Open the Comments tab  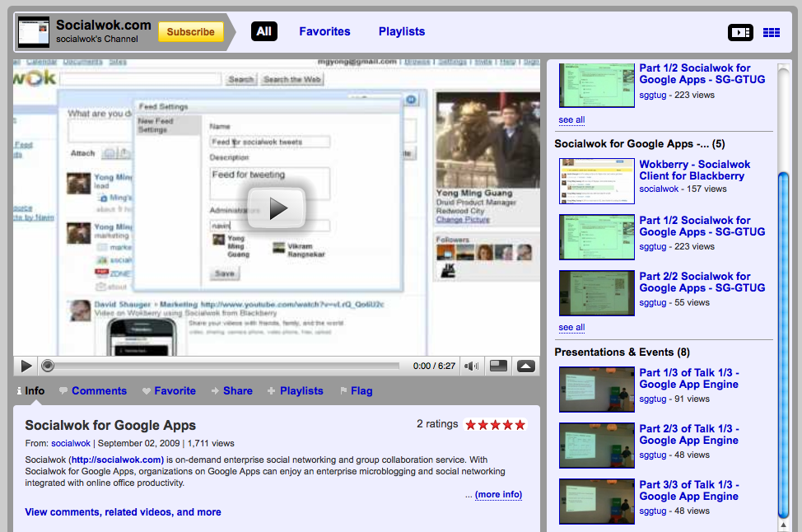point(93,391)
